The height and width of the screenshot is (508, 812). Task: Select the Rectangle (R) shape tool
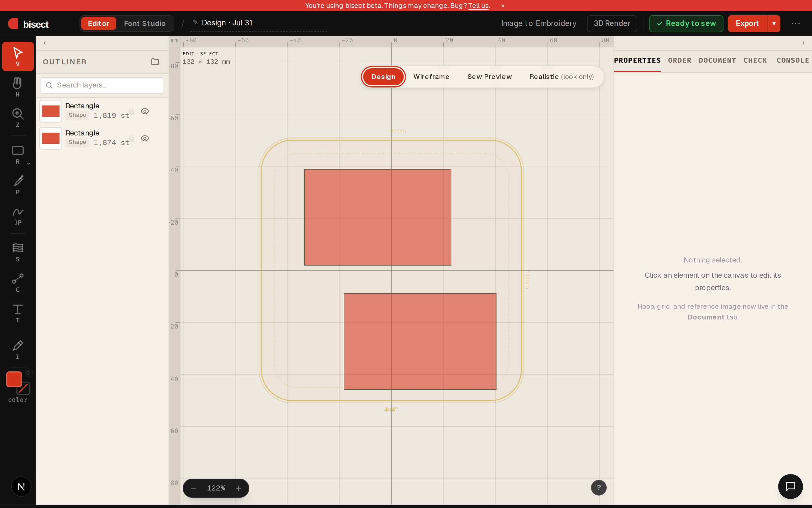click(x=18, y=154)
